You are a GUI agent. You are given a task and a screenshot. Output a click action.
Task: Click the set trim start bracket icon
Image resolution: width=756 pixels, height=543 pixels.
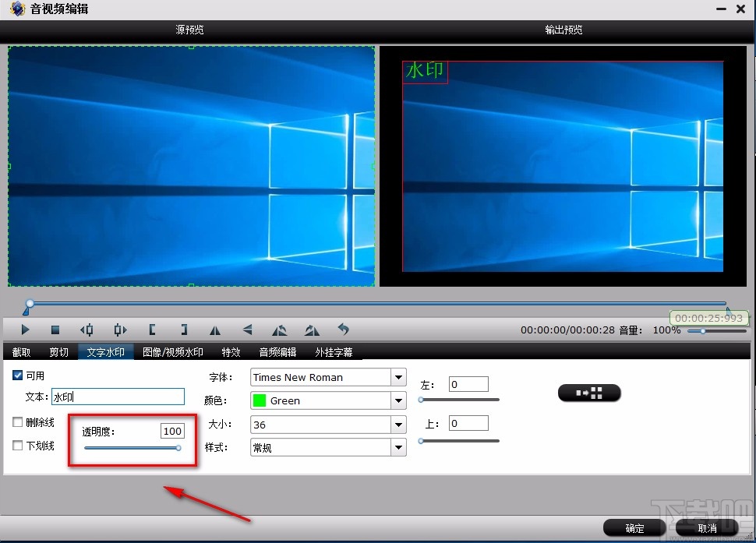(x=152, y=330)
